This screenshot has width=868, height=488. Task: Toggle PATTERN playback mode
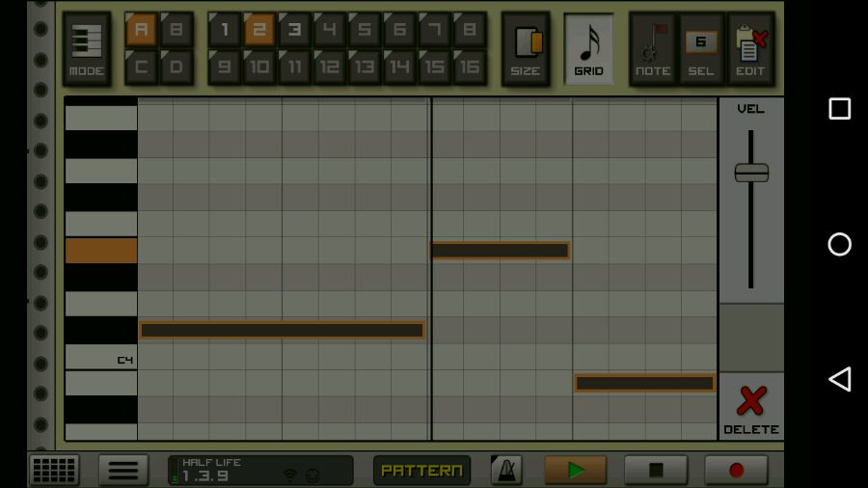(421, 471)
